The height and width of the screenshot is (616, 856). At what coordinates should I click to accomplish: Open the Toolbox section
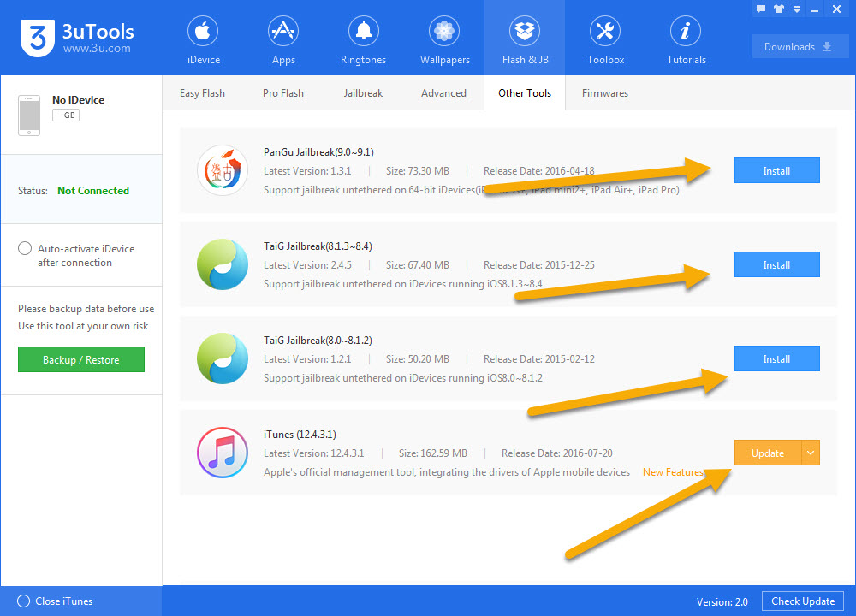pos(605,40)
